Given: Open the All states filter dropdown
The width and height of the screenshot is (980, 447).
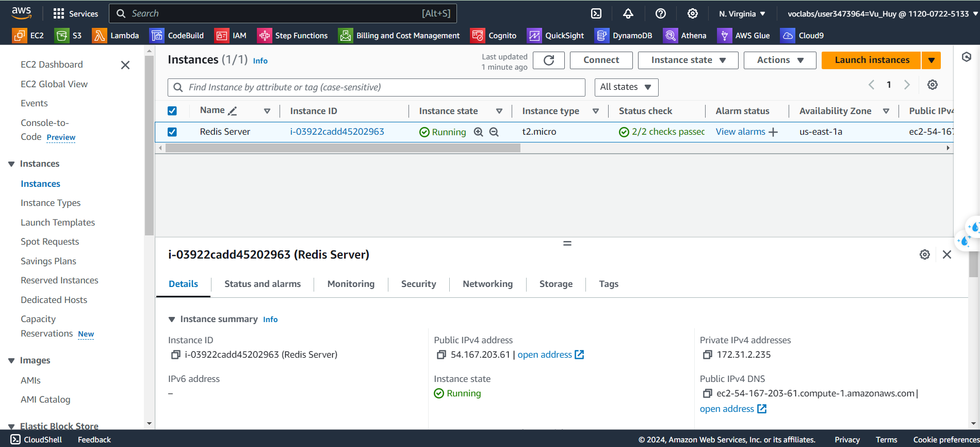Looking at the screenshot, I should (x=626, y=87).
